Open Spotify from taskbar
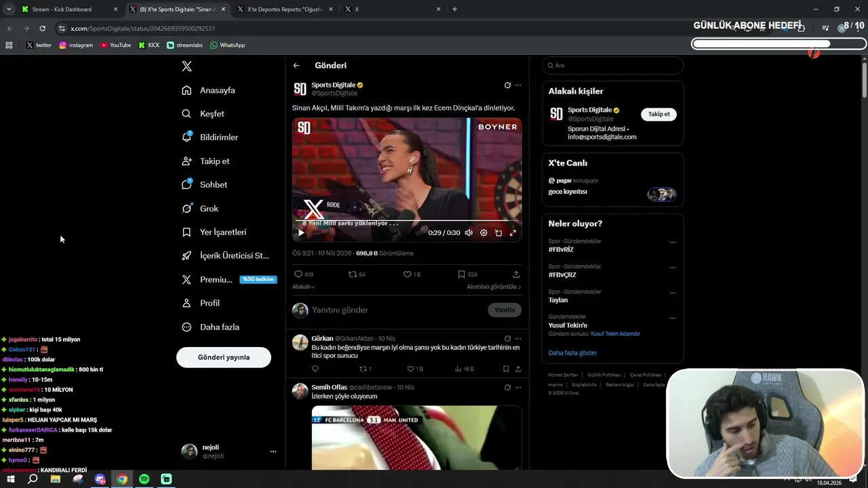Screen dimensions: 868x488 (144, 479)
